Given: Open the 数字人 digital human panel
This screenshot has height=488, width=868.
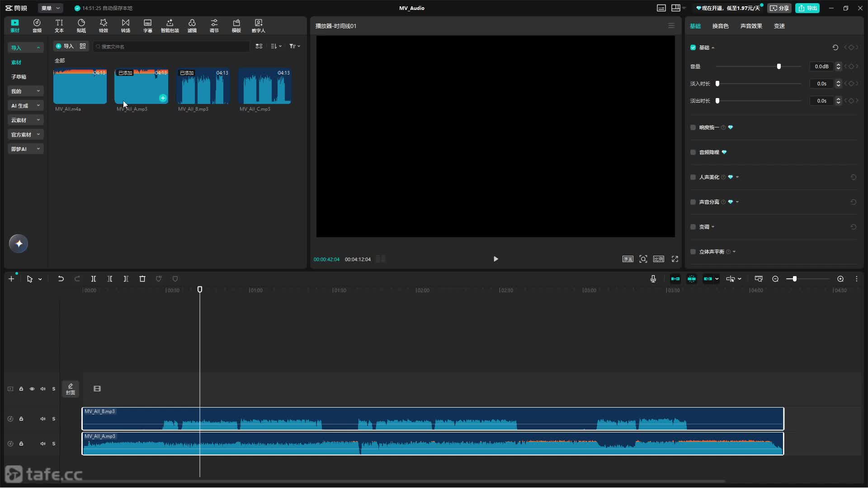Looking at the screenshot, I should [259, 26].
